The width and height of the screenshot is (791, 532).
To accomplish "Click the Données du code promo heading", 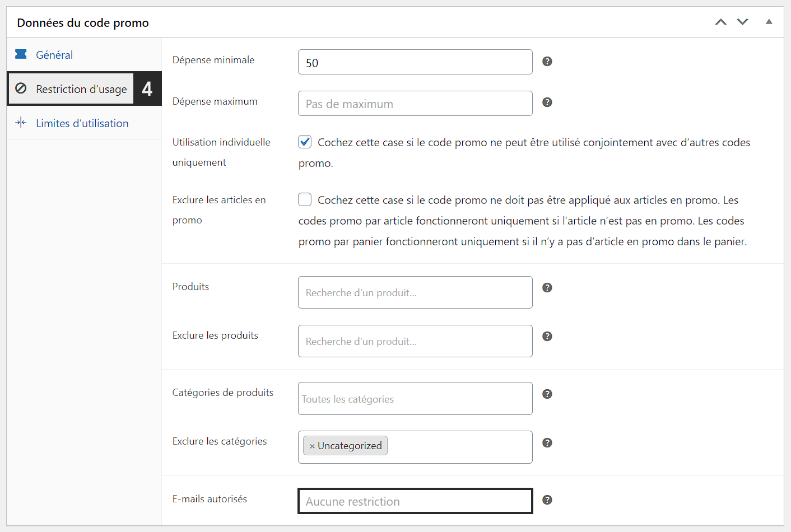I will tap(83, 22).
